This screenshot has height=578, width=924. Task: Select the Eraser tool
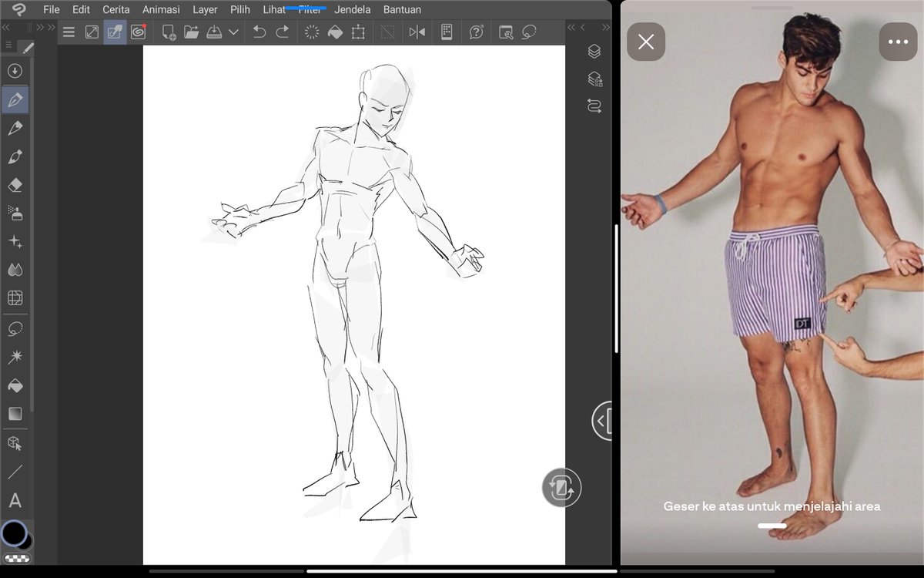coord(15,185)
